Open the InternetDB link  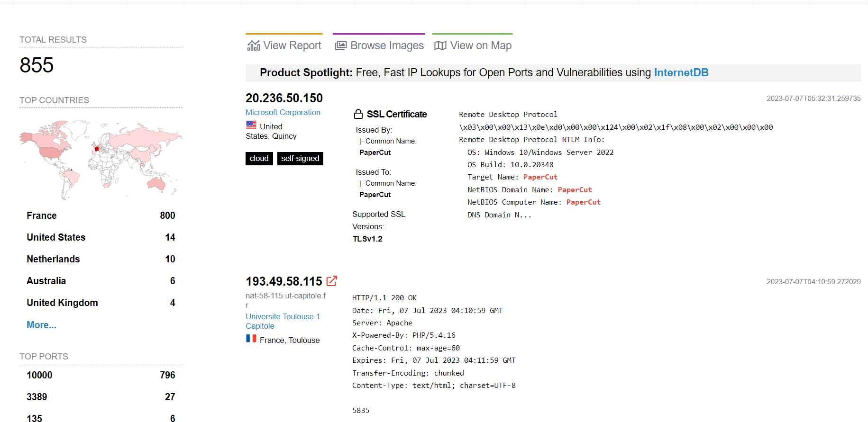pyautogui.click(x=681, y=72)
